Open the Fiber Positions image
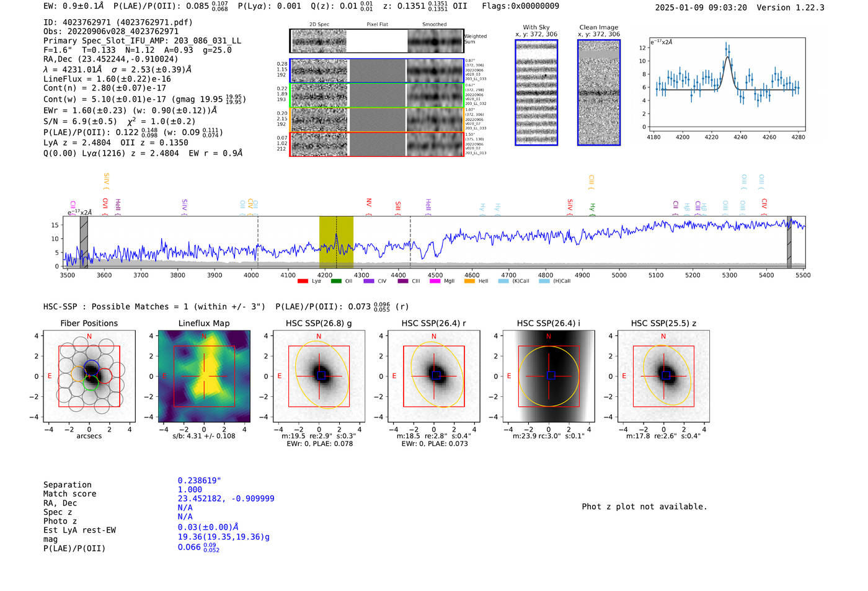 click(89, 376)
